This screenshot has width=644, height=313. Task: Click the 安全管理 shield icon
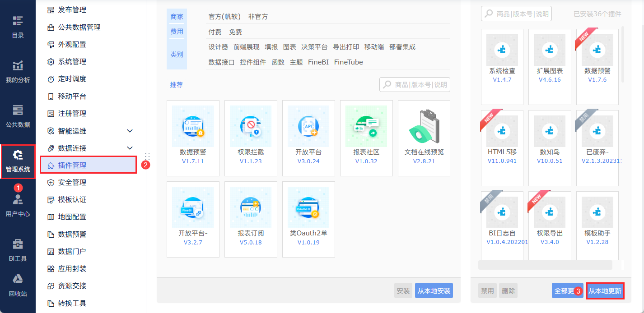pyautogui.click(x=51, y=182)
